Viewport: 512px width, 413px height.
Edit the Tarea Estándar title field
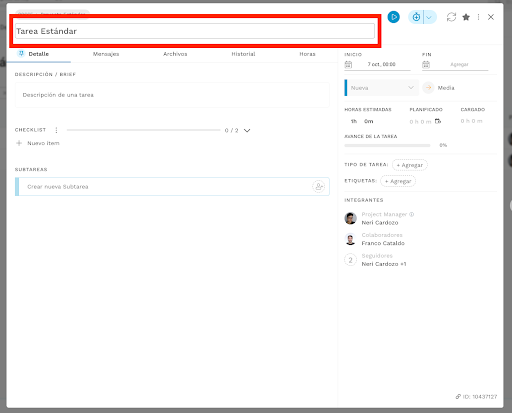tap(195, 31)
